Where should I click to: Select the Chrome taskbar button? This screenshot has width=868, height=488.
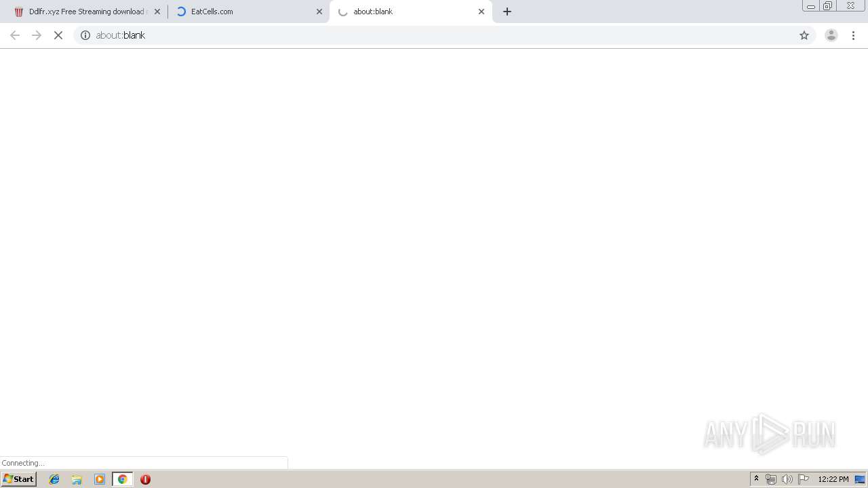point(122,479)
